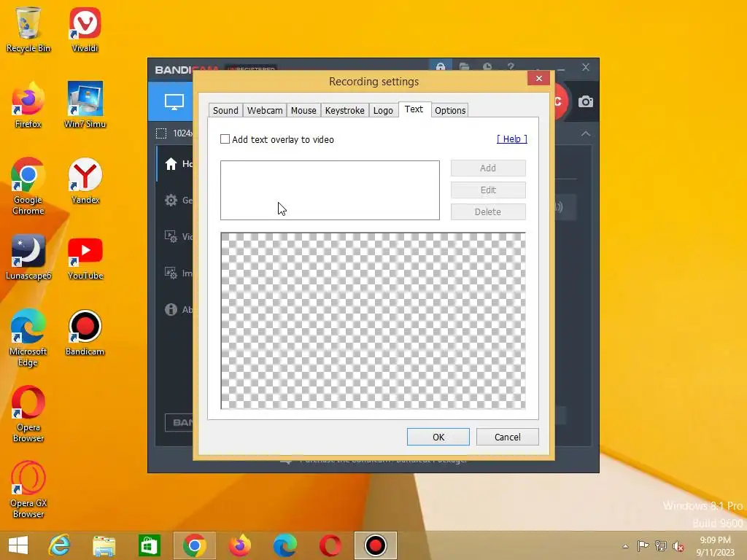
Task: Open Bandicam General settings gear icon
Action: tap(171, 200)
